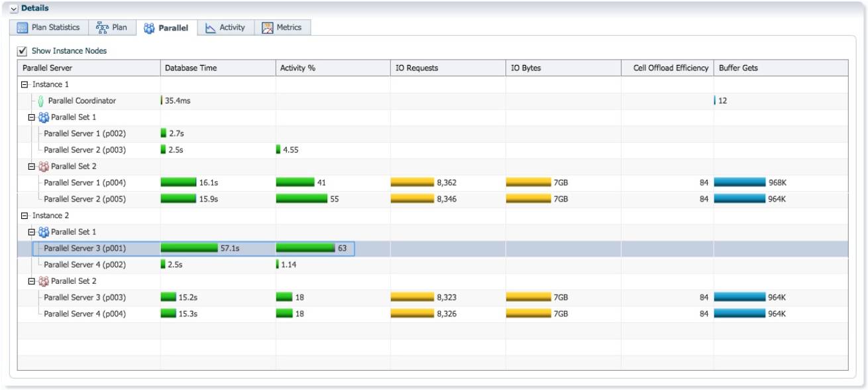868x390 pixels.
Task: Select Parallel Server 1 (p004) row
Action: tap(433, 182)
